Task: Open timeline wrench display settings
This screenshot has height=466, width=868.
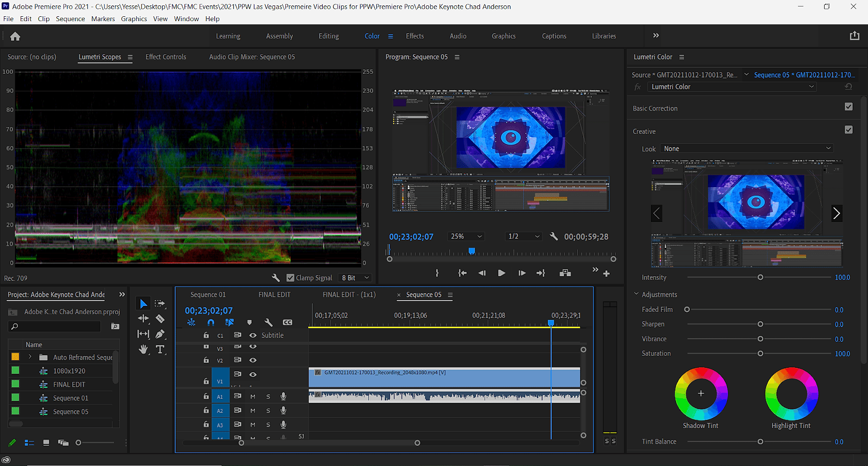Action: click(x=268, y=322)
